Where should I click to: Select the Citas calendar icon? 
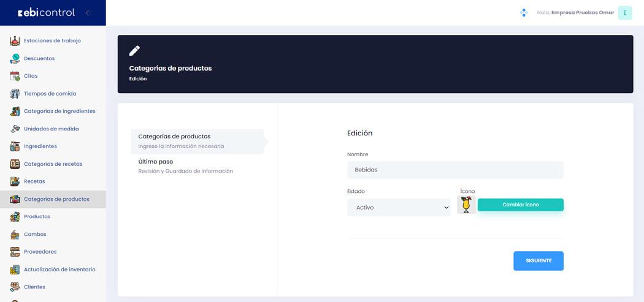click(x=15, y=76)
